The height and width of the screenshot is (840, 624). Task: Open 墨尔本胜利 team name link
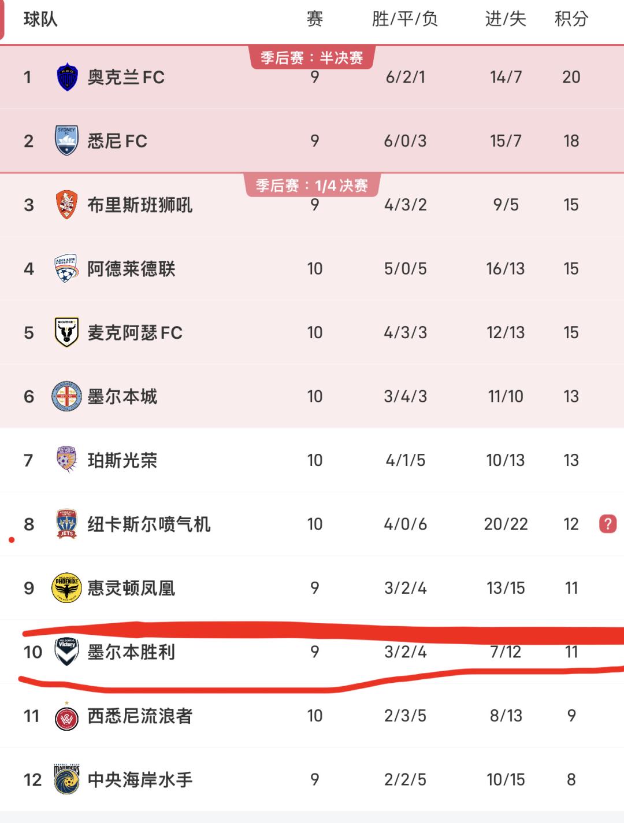tap(131, 652)
